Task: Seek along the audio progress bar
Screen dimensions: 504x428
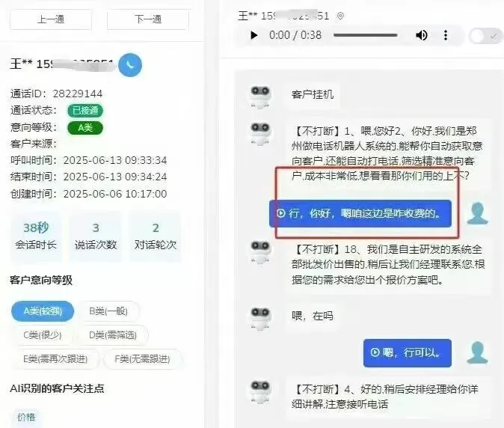Action: pyautogui.click(x=366, y=35)
